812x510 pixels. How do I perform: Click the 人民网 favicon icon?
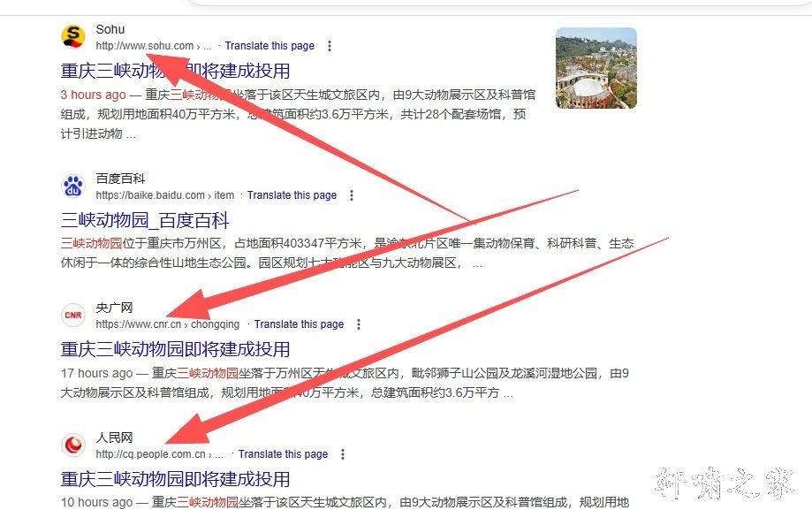pyautogui.click(x=72, y=445)
